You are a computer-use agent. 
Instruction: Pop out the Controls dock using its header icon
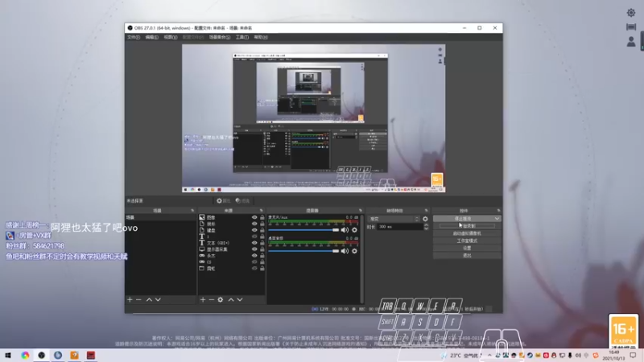click(498, 211)
